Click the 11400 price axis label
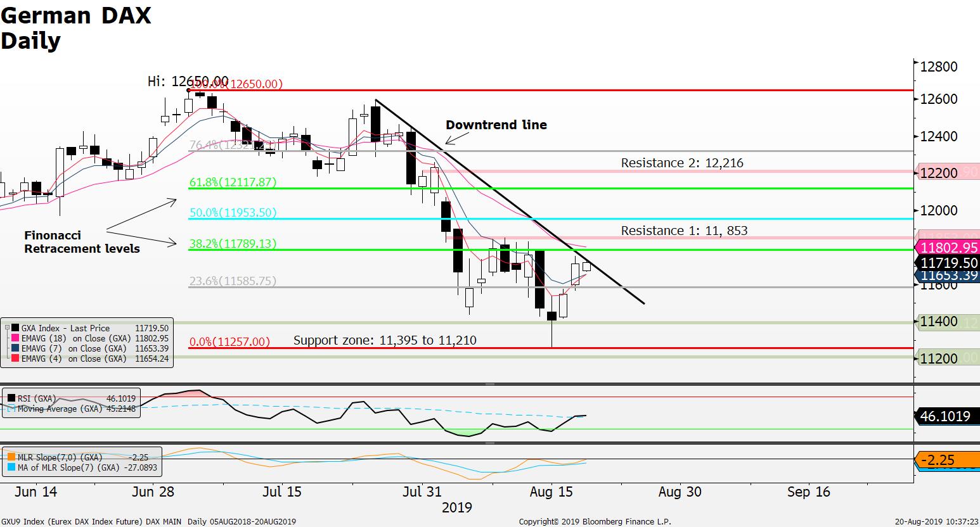The width and height of the screenshot is (980, 527). tap(939, 322)
